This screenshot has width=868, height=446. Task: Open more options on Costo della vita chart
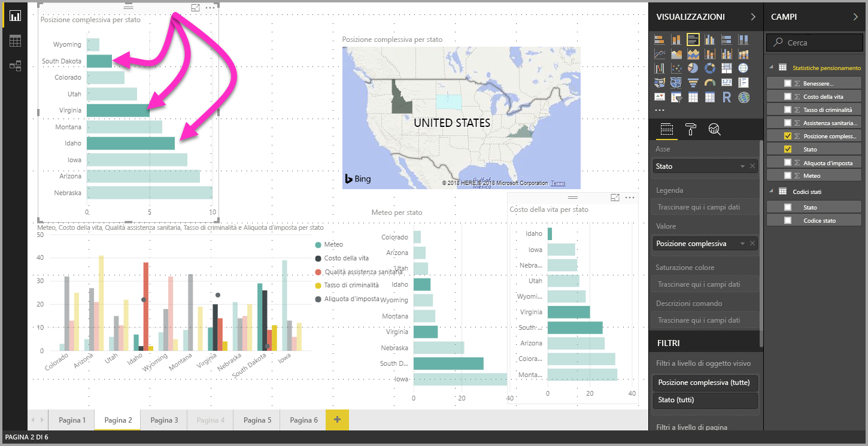(629, 198)
